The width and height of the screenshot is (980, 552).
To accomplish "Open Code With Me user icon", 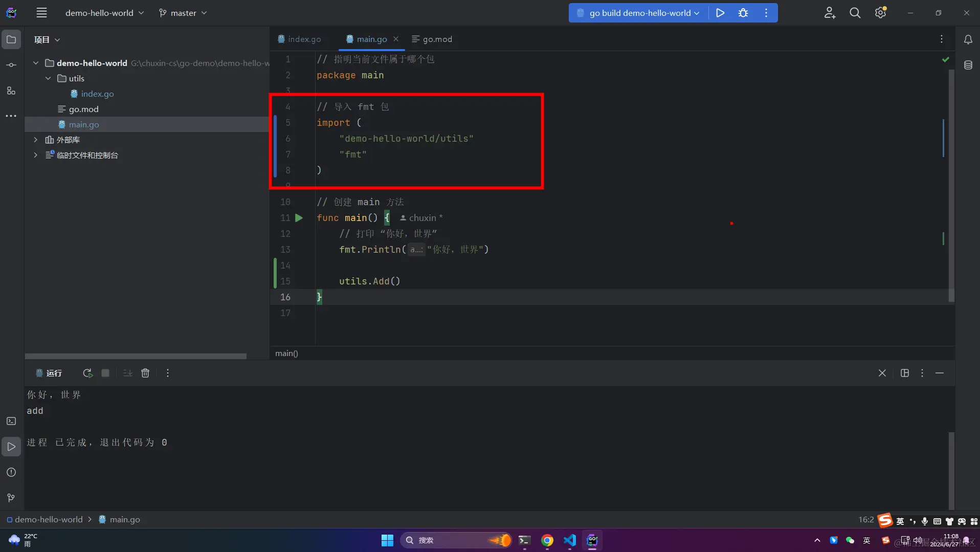I will click(x=830, y=13).
